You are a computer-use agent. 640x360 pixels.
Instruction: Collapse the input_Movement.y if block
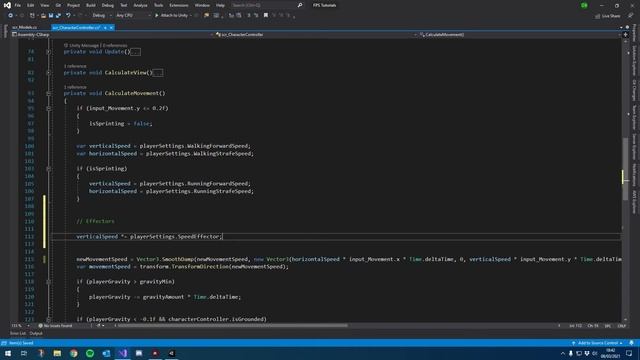[49, 109]
